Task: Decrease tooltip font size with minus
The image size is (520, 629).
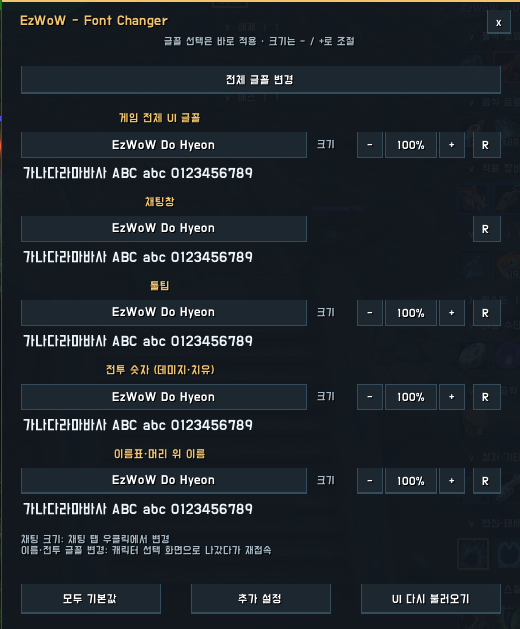Action: click(x=370, y=312)
